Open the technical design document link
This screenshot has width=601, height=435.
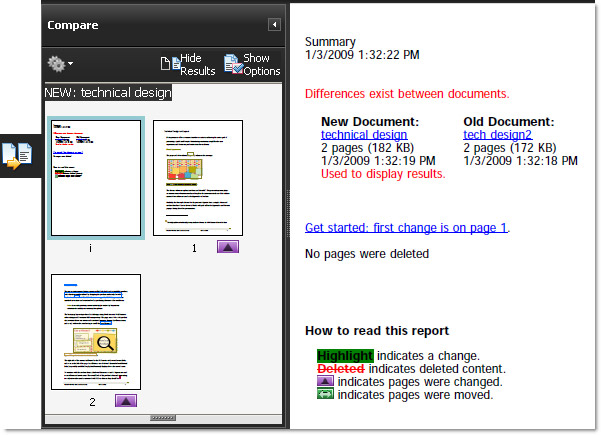click(x=364, y=134)
